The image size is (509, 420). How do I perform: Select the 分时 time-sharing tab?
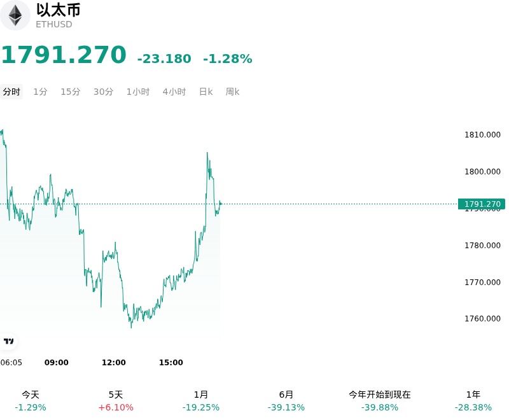pos(11,92)
